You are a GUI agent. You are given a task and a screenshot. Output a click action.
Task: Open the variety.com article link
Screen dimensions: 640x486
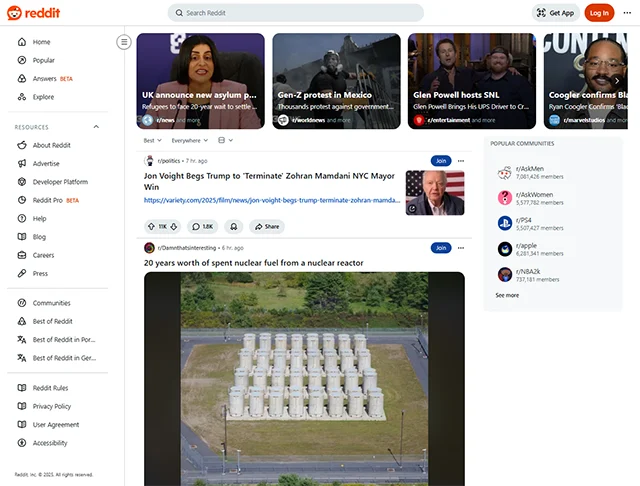271,200
